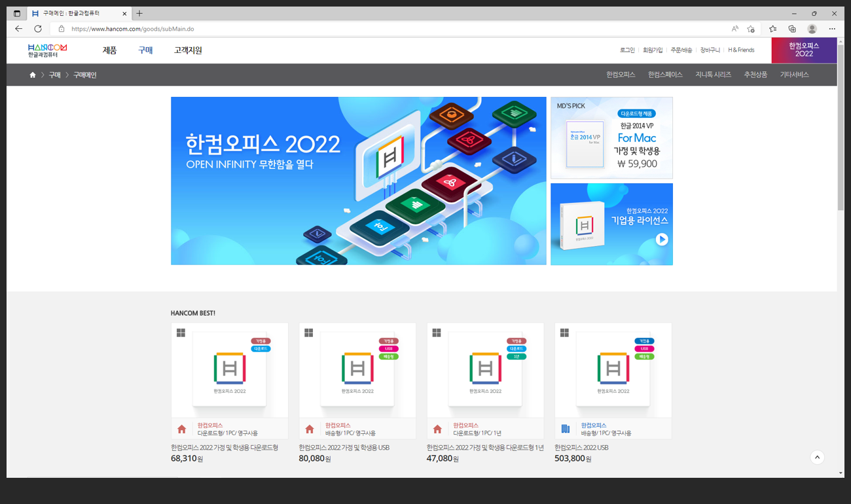Open the 주문/배송 link
Image resolution: width=851 pixels, height=504 pixels.
point(681,50)
